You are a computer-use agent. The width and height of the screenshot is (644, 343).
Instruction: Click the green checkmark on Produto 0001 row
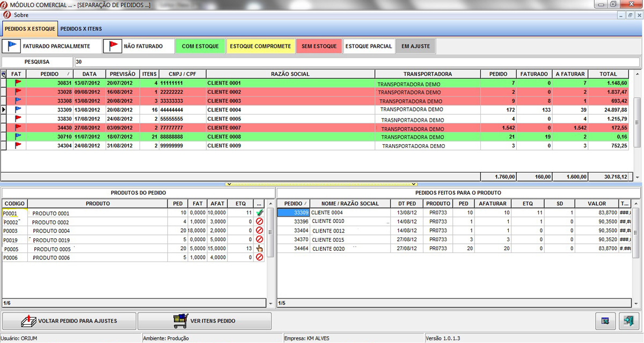(260, 213)
